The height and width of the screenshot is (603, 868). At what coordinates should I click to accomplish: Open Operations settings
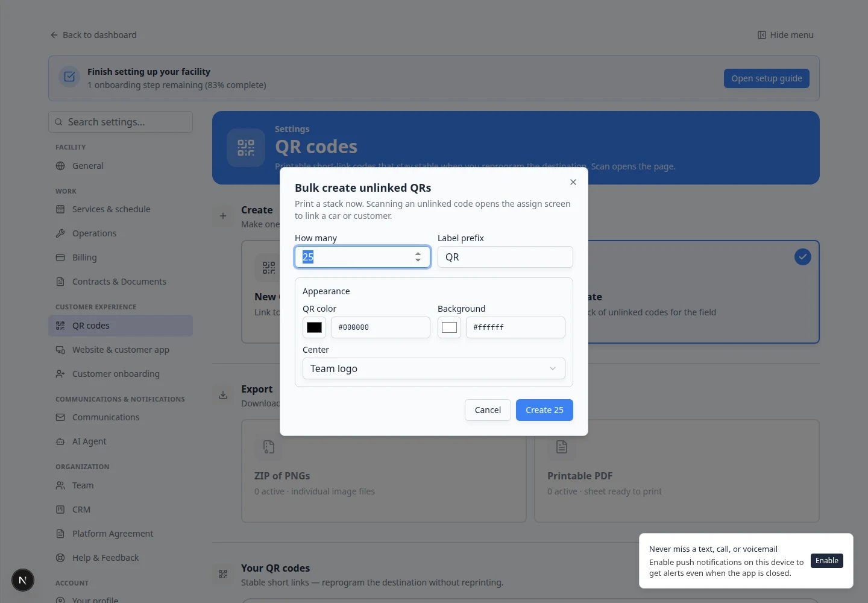click(121, 233)
